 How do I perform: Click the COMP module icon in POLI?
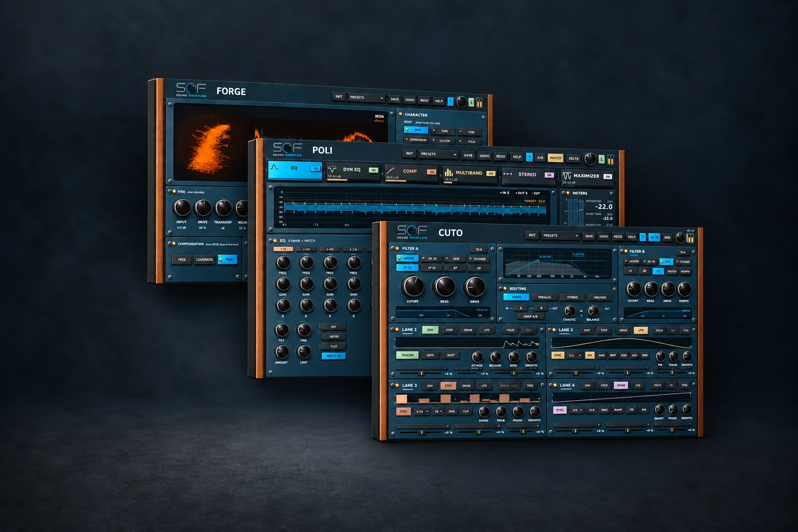(391, 171)
